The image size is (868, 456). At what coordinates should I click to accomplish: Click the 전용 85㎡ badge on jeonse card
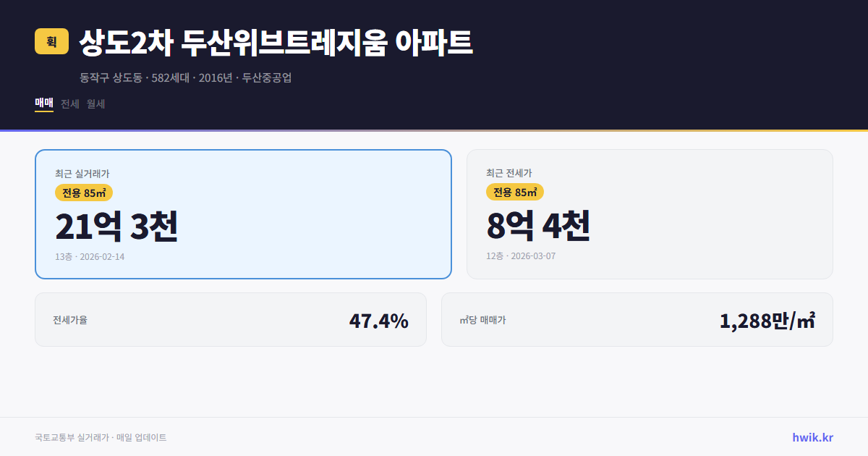point(515,193)
